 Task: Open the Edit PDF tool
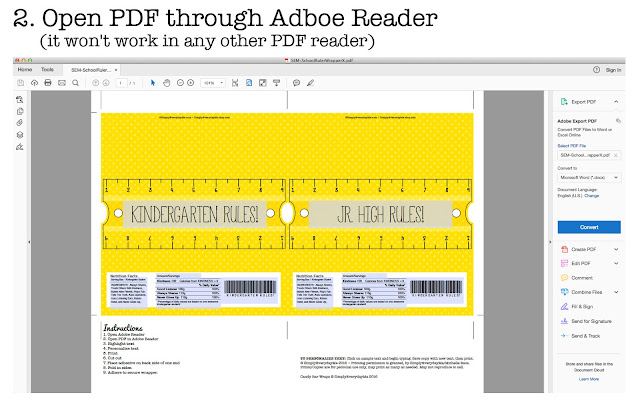tap(580, 263)
